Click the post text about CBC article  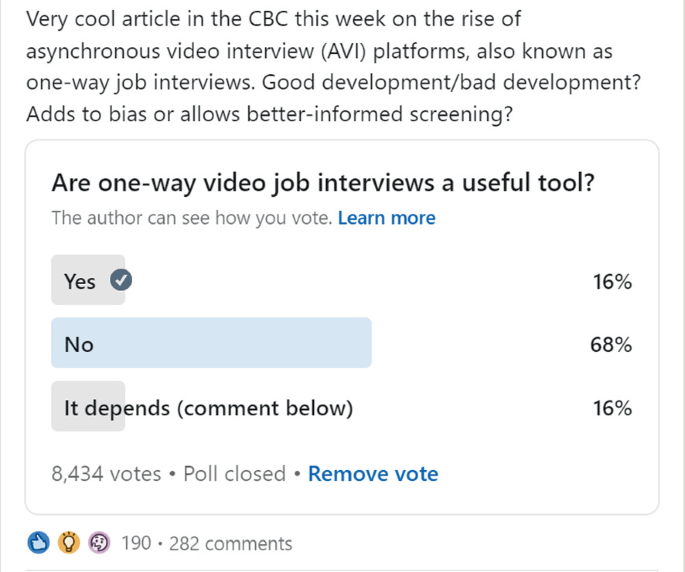pyautogui.click(x=320, y=67)
